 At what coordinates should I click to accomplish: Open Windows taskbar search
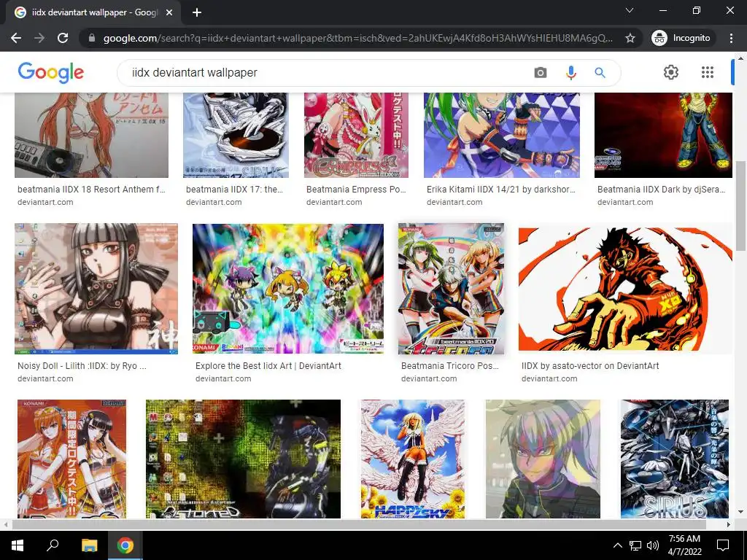point(53,545)
